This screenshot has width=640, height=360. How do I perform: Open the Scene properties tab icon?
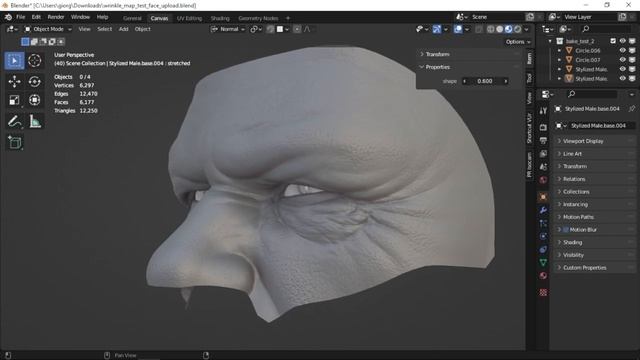(543, 167)
